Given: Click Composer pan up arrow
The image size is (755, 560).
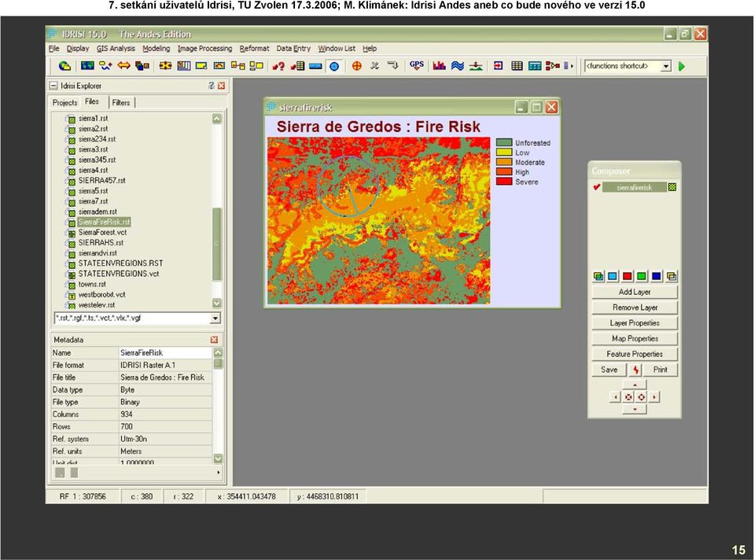Looking at the screenshot, I should (635, 385).
